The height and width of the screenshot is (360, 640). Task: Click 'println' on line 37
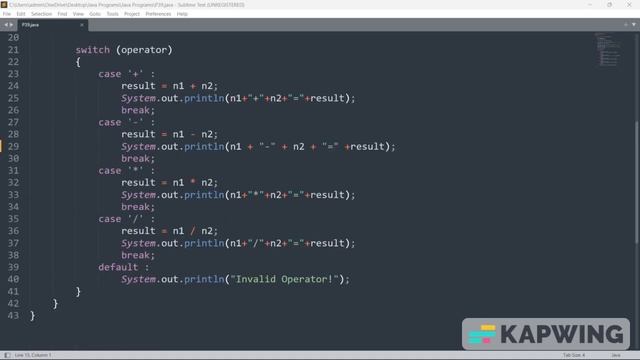click(x=204, y=243)
